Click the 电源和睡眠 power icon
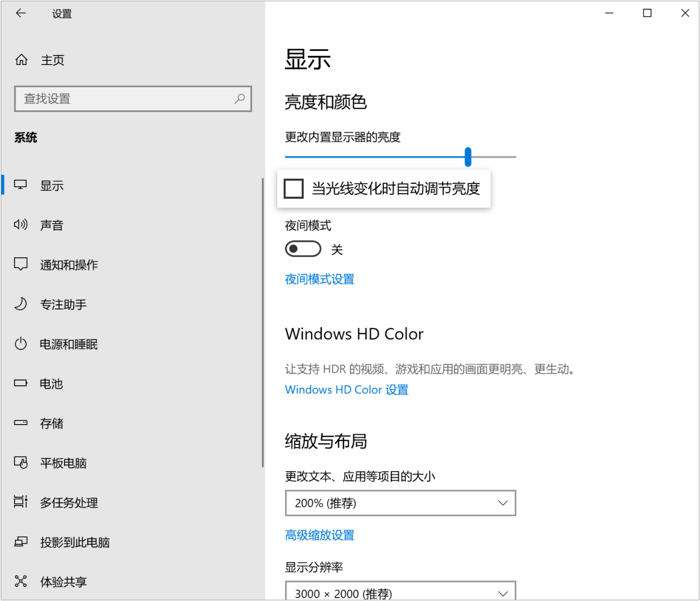The width and height of the screenshot is (700, 601). [x=20, y=344]
